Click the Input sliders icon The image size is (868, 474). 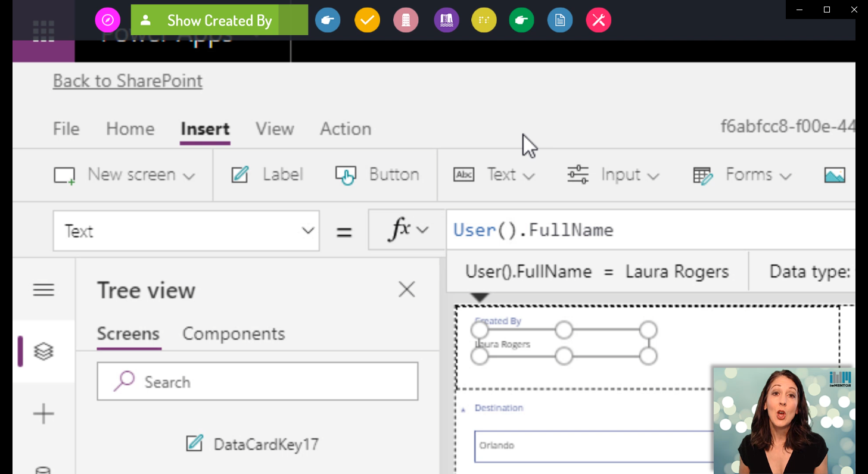coord(578,174)
